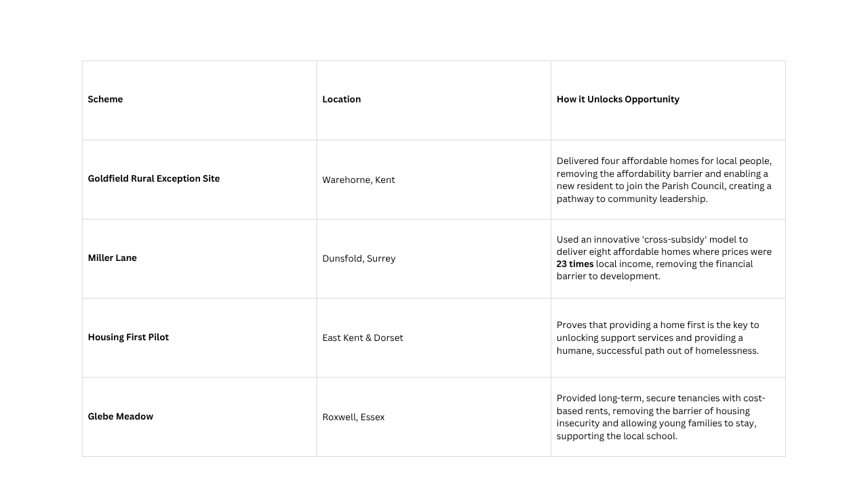The height and width of the screenshot is (488, 868).
Task: Click the bold "23 times" text
Action: [575, 264]
